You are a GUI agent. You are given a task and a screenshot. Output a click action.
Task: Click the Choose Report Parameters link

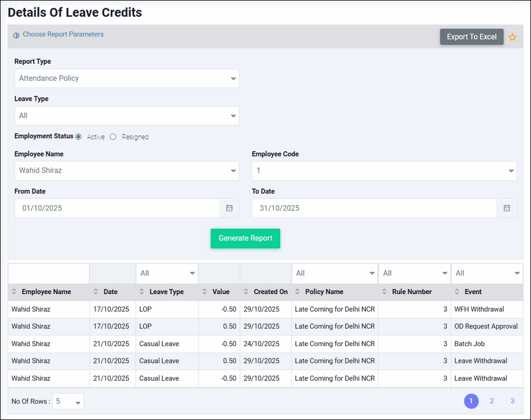coord(63,35)
